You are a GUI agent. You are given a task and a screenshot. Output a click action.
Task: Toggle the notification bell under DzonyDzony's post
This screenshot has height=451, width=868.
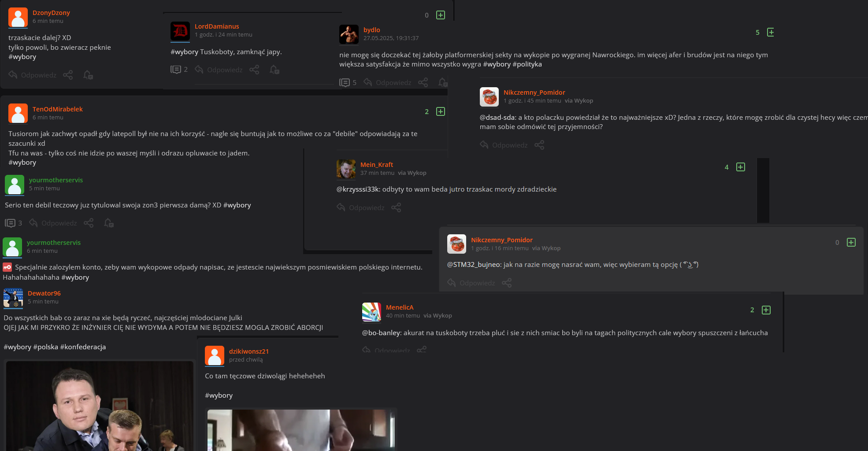[88, 75]
